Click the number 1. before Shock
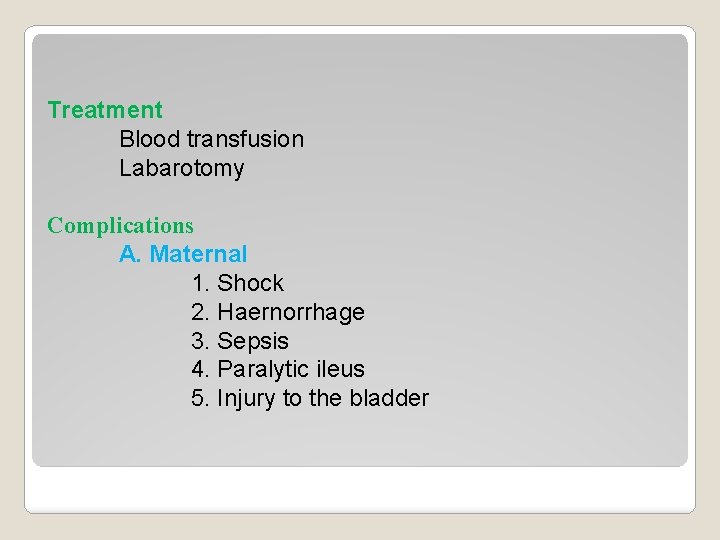This screenshot has height=540, width=720. pos(201,283)
